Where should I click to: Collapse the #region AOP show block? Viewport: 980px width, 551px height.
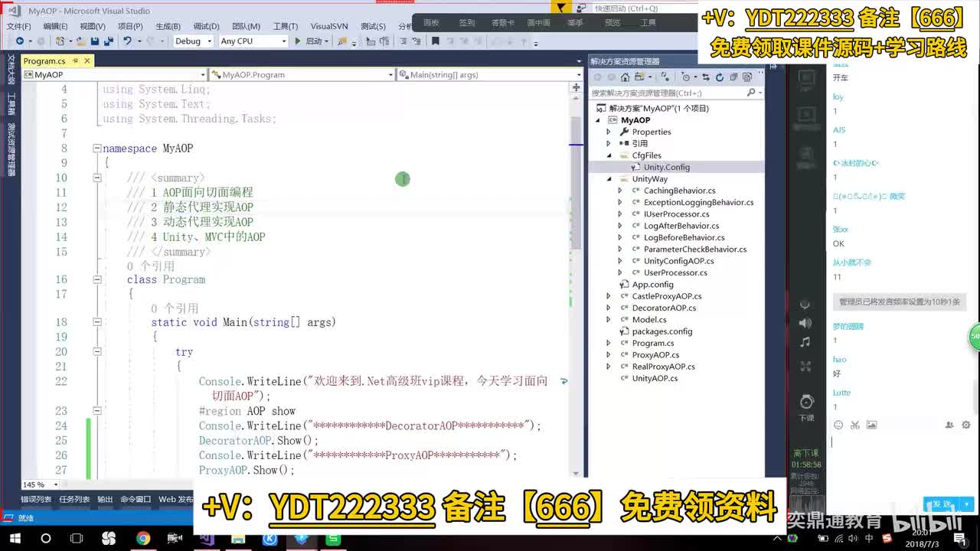[x=96, y=411]
